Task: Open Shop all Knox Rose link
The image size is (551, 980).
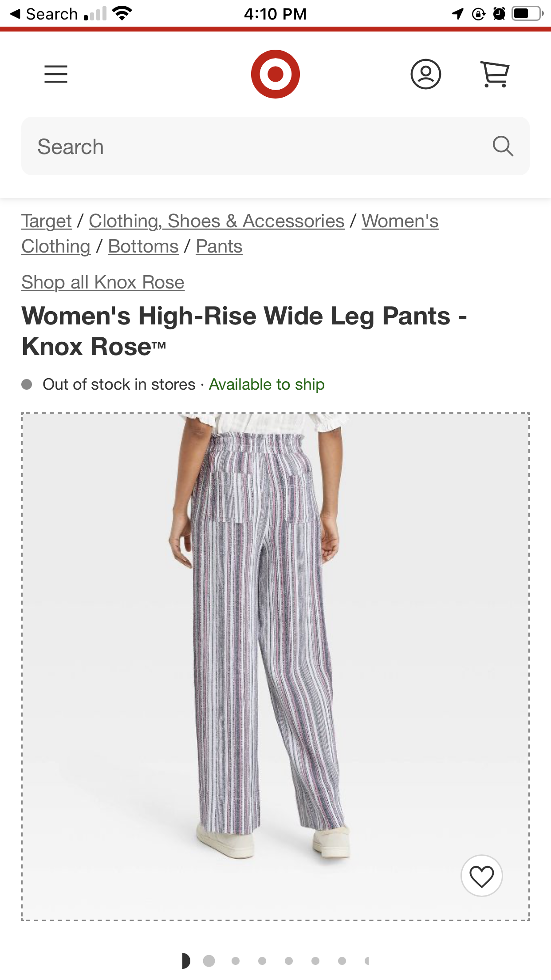Action: pyautogui.click(x=103, y=282)
